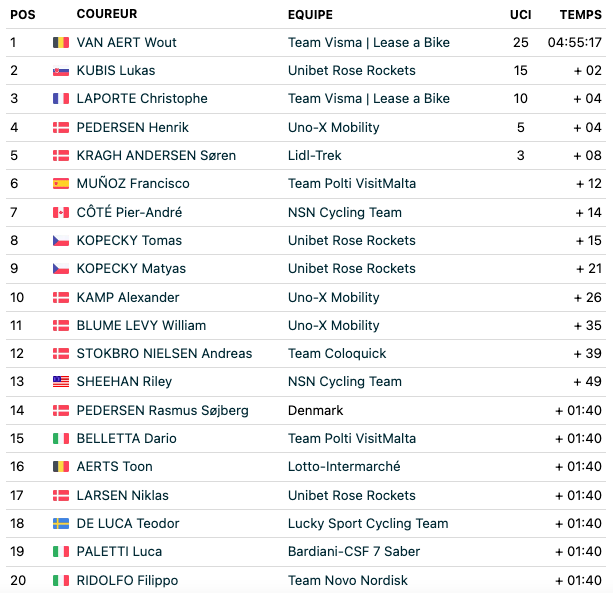Click the Danish flag next to KAMP Alexander
This screenshot has height=593, width=613.
click(61, 297)
